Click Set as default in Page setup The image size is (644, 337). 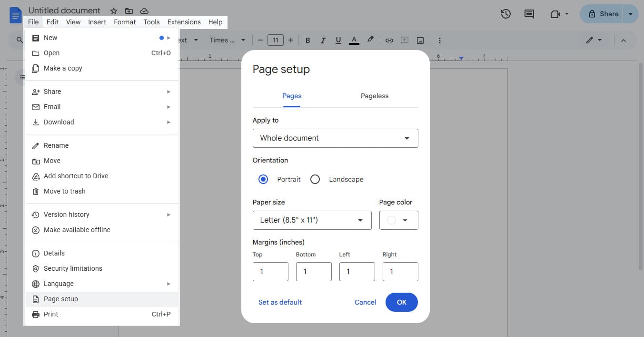click(x=280, y=302)
